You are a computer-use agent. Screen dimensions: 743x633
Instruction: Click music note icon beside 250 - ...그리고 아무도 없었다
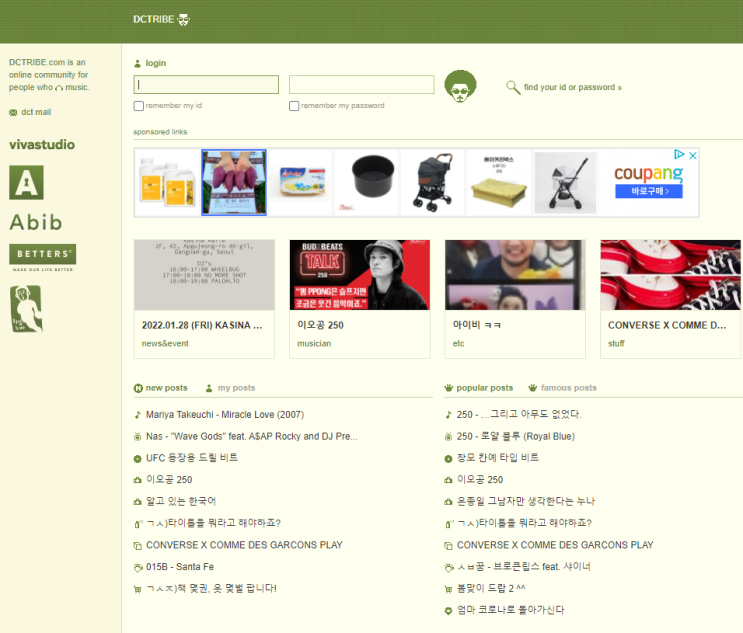pyautogui.click(x=448, y=415)
